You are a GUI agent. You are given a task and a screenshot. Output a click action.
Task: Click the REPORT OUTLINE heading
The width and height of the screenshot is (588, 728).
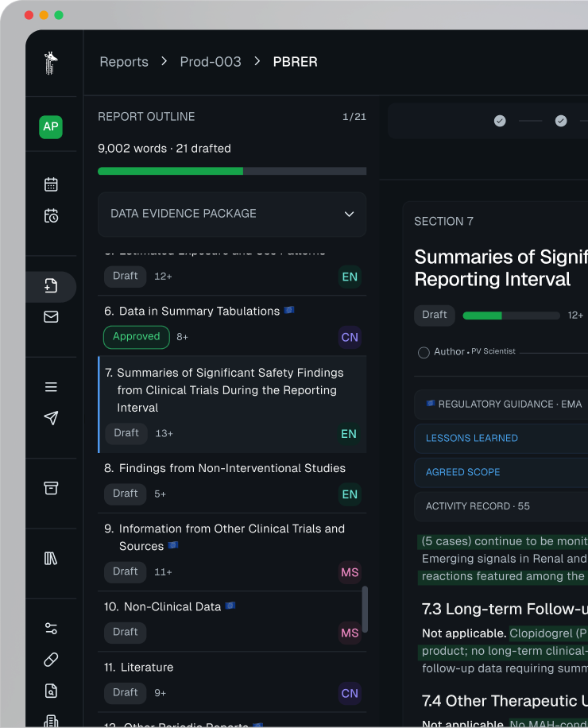coord(147,117)
